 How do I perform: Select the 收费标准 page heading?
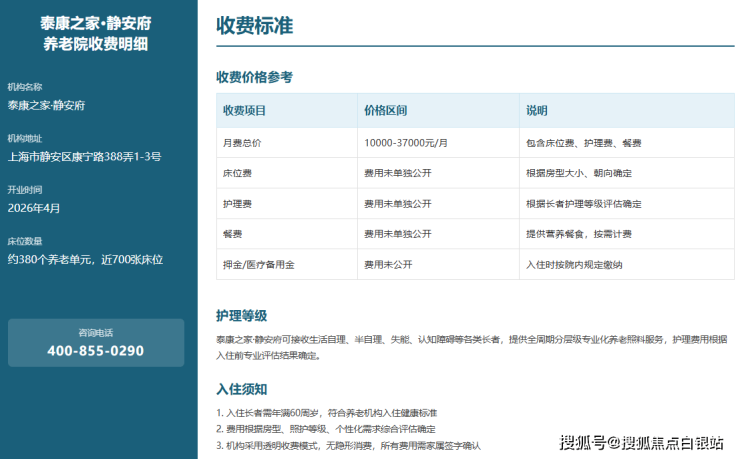coord(254,25)
